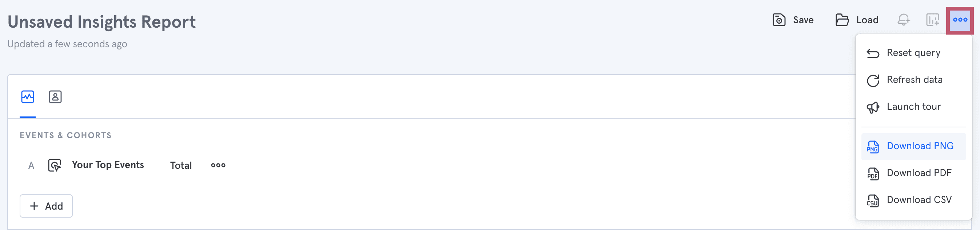
Task: Switch to the Insights chart tab
Action: point(27,97)
